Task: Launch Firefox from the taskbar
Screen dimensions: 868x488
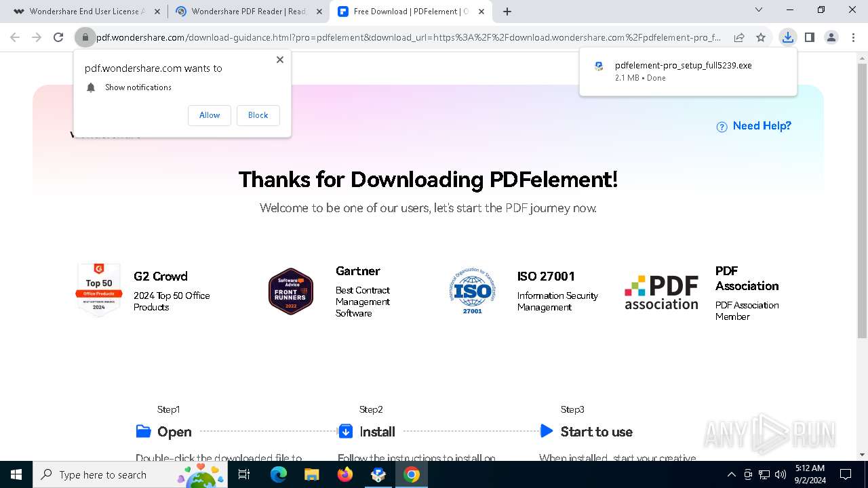Action: [x=345, y=474]
